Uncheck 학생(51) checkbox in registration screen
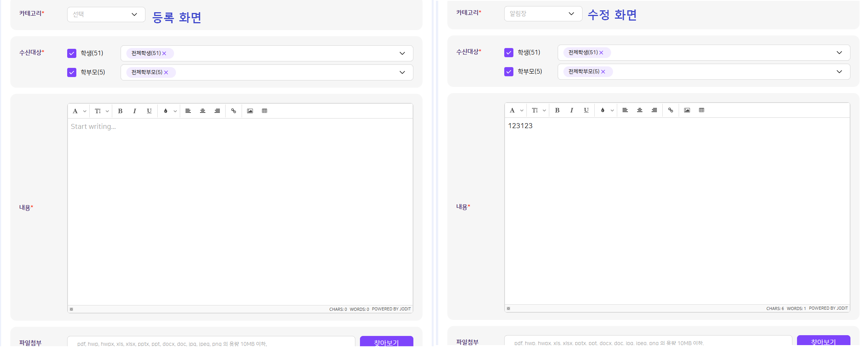Image resolution: width=868 pixels, height=347 pixels. 72,53
